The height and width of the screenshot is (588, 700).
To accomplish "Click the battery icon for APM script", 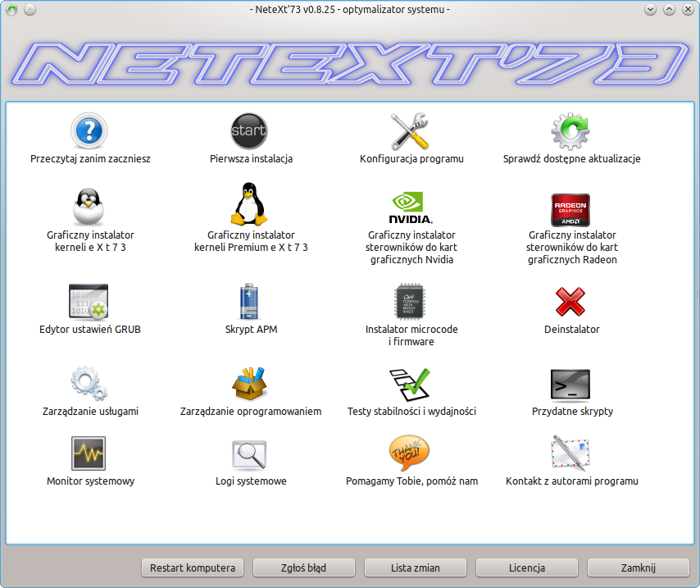I will (x=249, y=302).
